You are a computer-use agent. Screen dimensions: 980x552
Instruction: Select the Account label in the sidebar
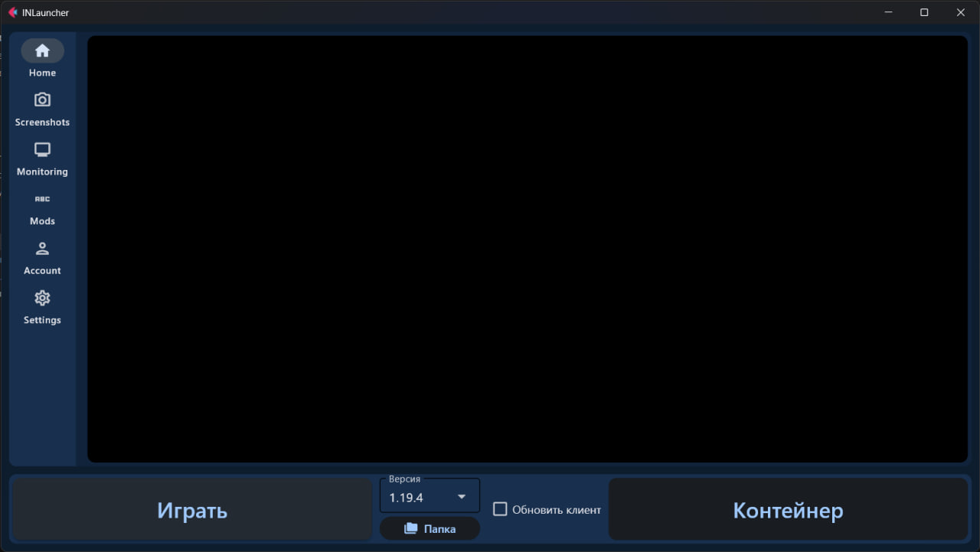point(42,270)
